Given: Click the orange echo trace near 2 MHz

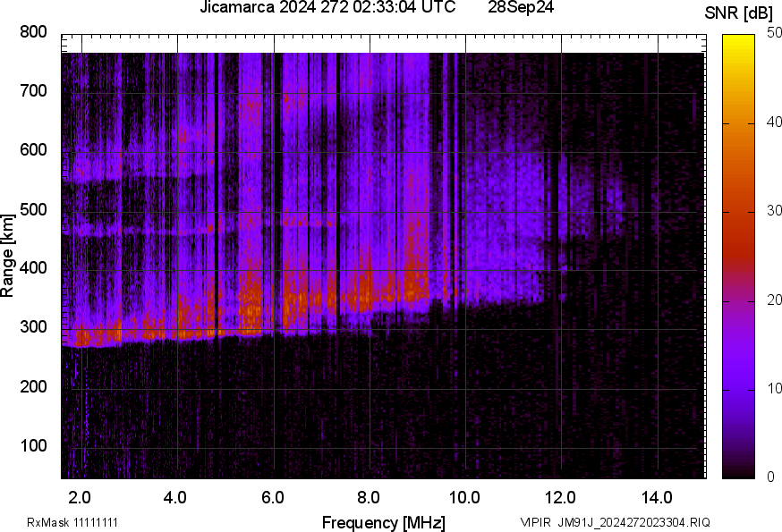Looking at the screenshot, I should 89,337.
